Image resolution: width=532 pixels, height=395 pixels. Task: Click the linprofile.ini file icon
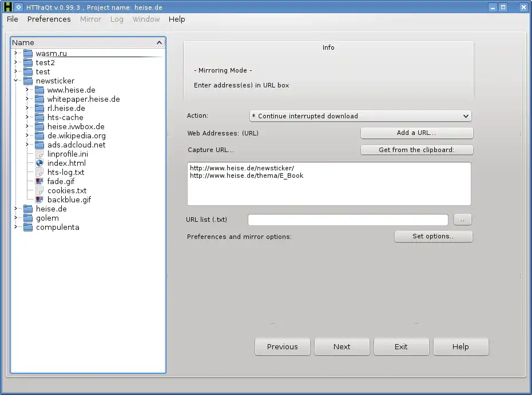[39, 154]
